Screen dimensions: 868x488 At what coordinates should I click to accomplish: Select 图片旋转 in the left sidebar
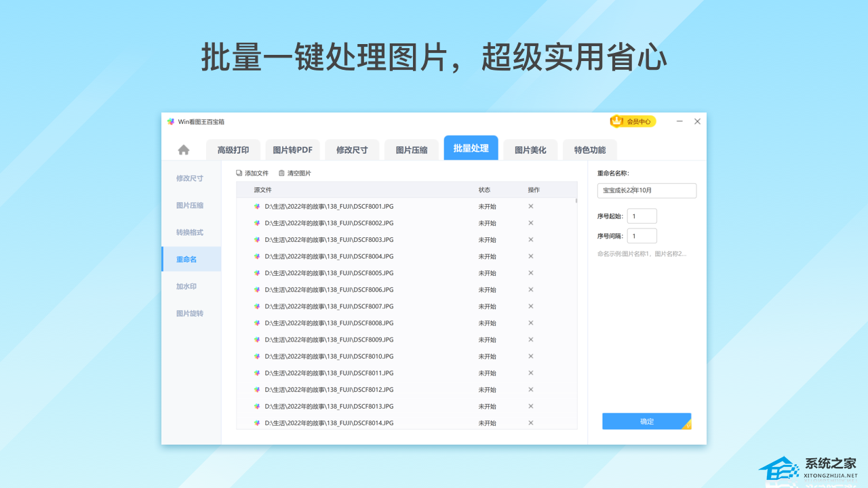click(x=189, y=314)
